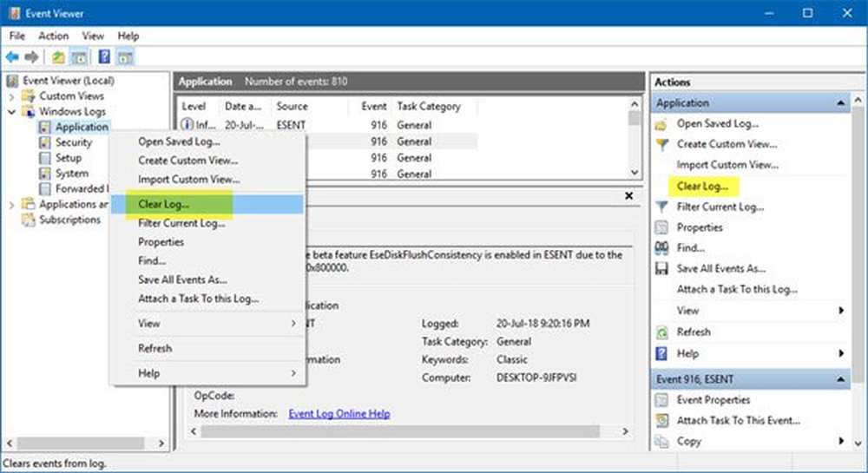868x473 pixels.
Task: Click the information icon of first event row
Action: click(187, 124)
